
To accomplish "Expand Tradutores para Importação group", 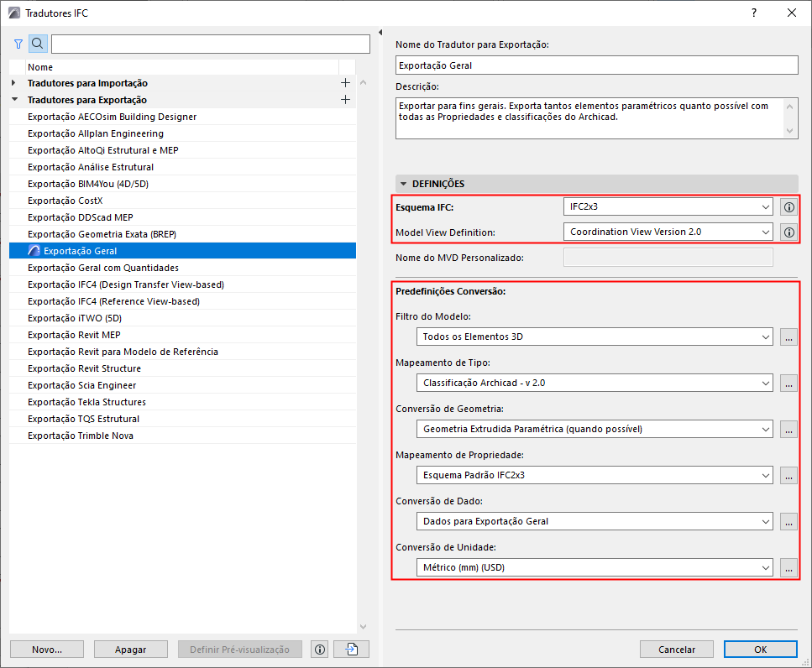I will (x=14, y=83).
